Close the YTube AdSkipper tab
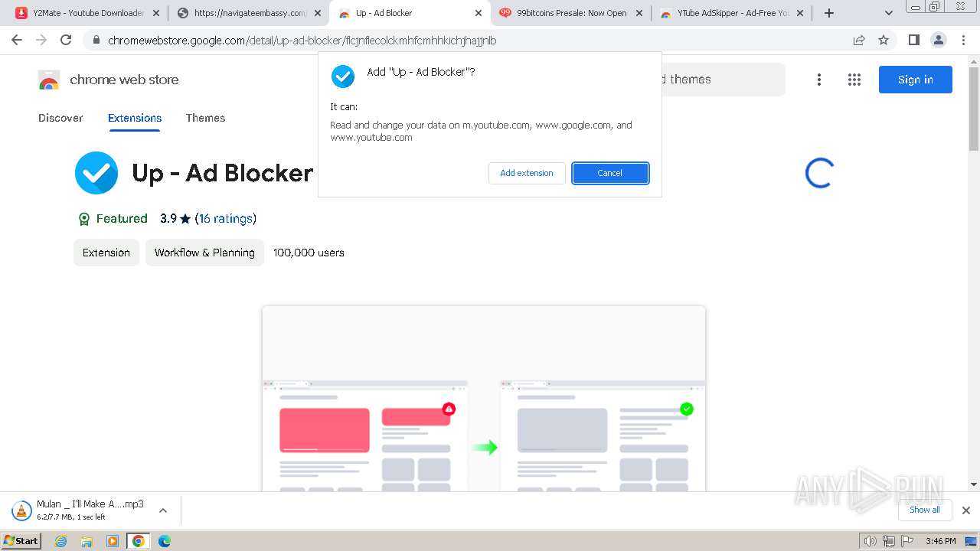Image resolution: width=980 pixels, height=551 pixels. point(800,13)
